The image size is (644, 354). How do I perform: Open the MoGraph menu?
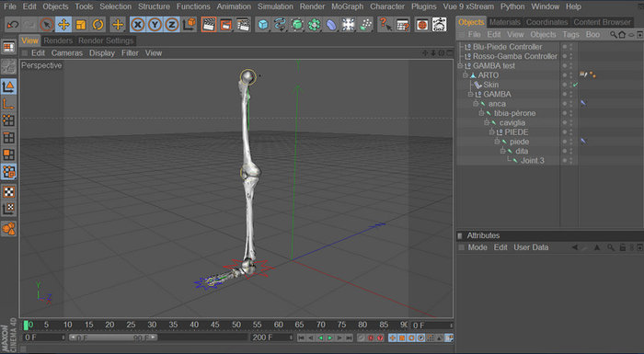(x=347, y=6)
